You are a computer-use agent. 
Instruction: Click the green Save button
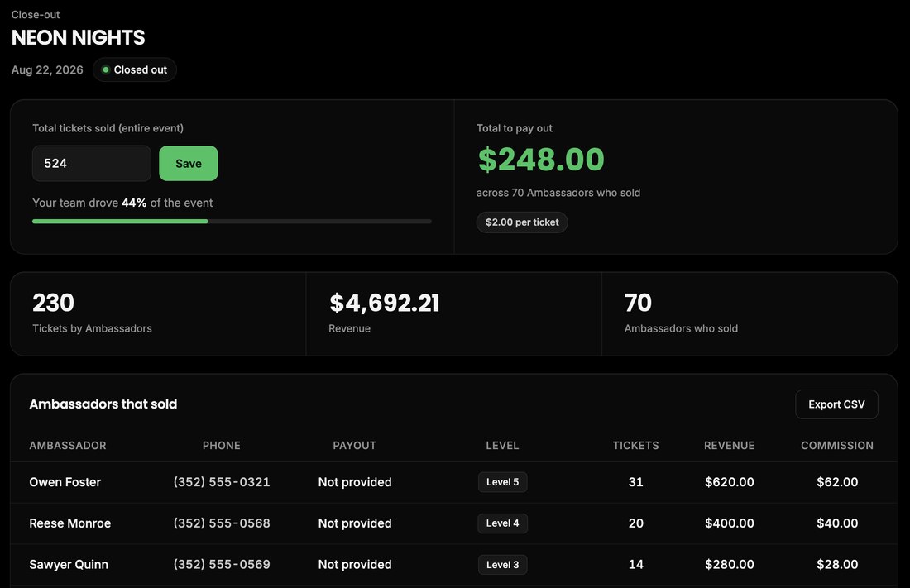point(189,163)
